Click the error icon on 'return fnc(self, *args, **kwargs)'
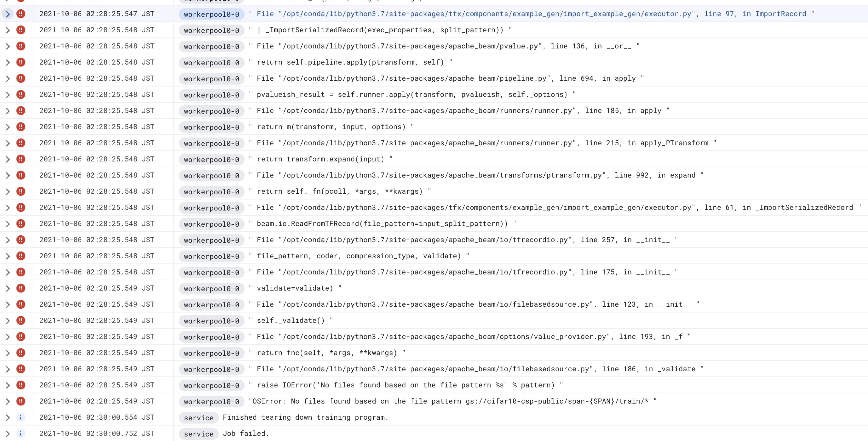The width and height of the screenshot is (868, 441). coord(21,353)
